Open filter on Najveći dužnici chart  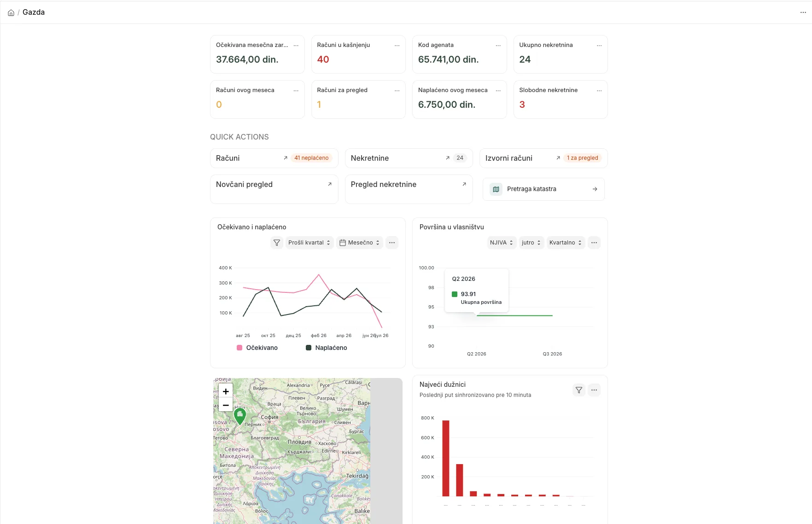[x=579, y=390]
